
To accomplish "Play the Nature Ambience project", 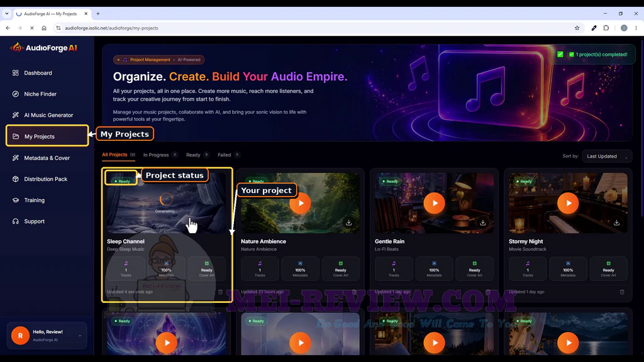I will [x=300, y=203].
